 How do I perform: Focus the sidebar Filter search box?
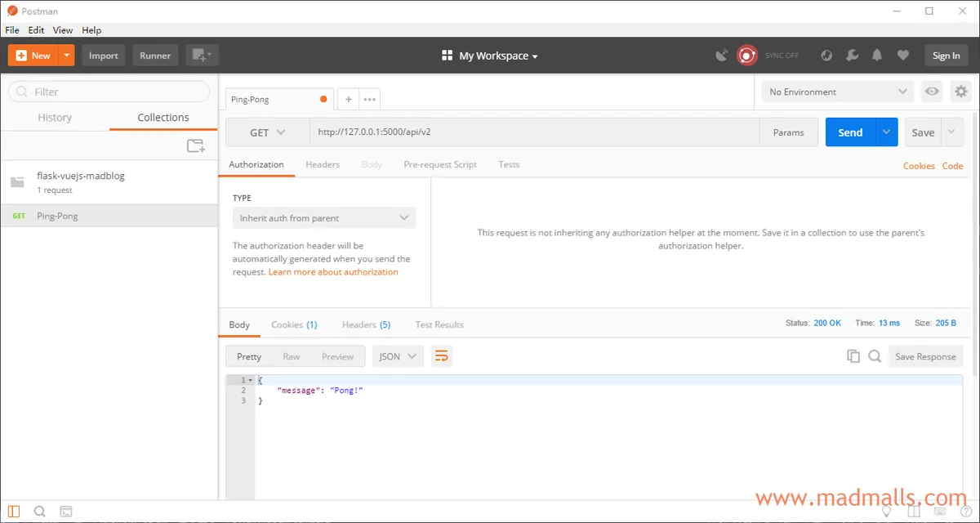pyautogui.click(x=109, y=92)
